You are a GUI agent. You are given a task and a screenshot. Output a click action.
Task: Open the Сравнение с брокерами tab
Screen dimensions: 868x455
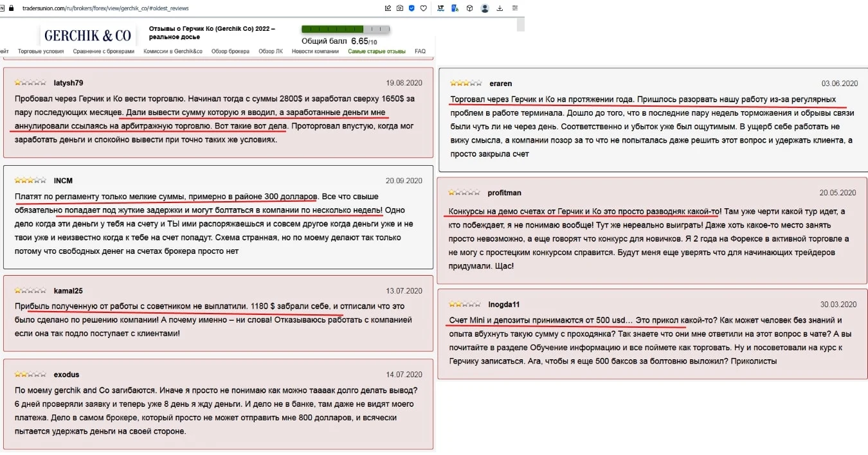point(104,51)
